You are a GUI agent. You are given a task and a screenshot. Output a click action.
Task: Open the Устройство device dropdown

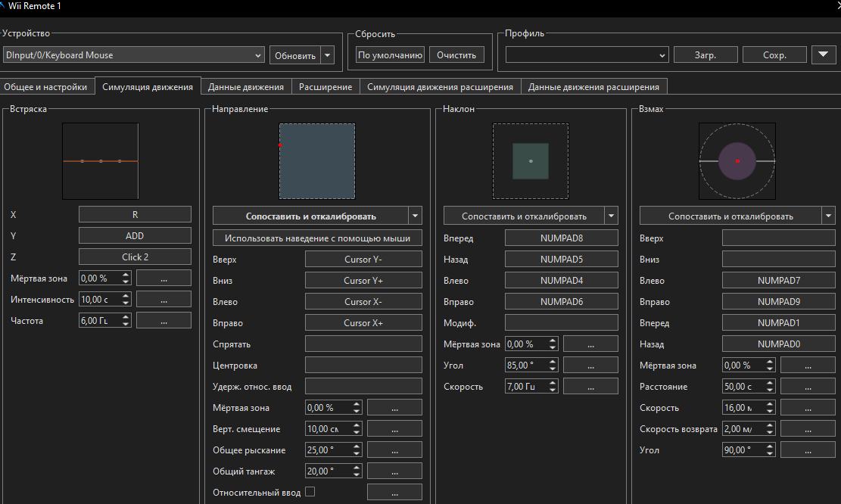point(133,55)
